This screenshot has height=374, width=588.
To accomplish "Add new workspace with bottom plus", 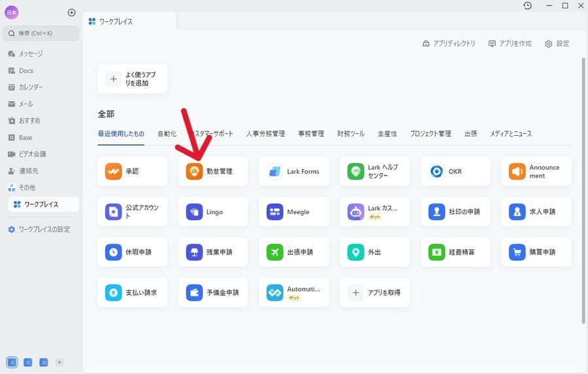I will pyautogui.click(x=59, y=362).
